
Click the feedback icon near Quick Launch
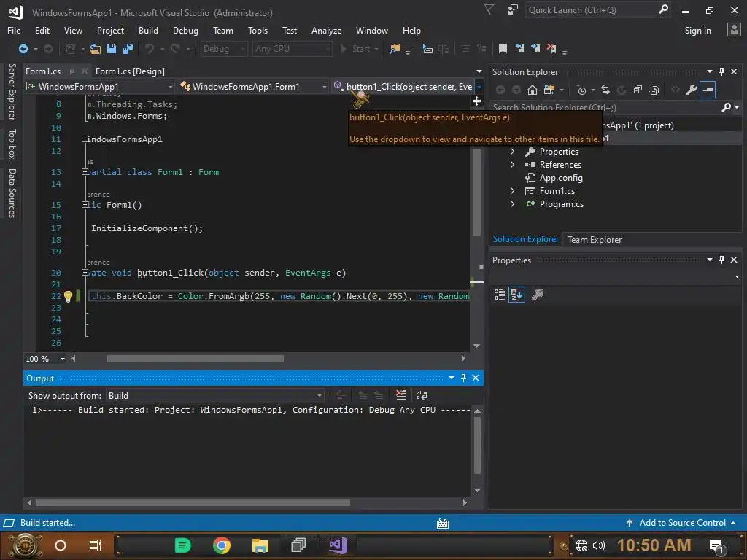point(513,10)
